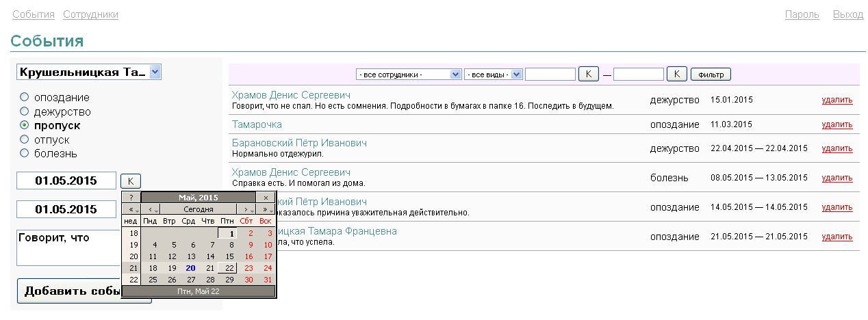The image size is (868, 320).
Task: Select the отпуск radio button
Action: tap(24, 139)
